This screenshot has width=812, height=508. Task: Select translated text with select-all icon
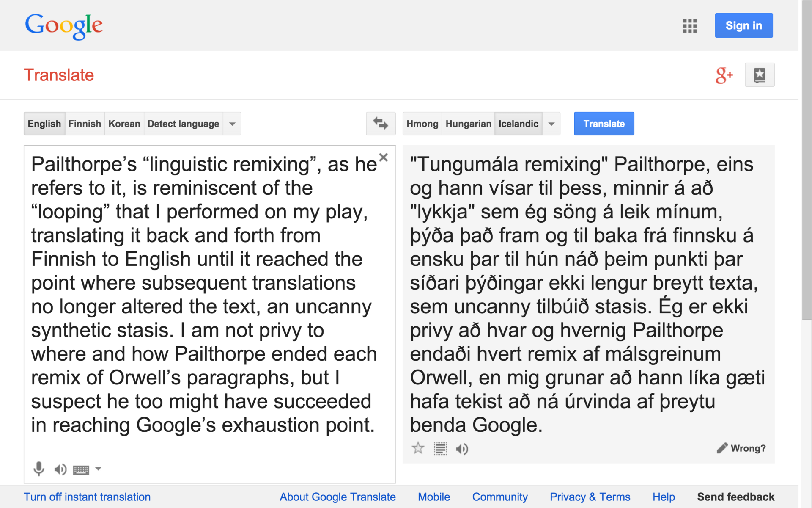click(x=440, y=449)
